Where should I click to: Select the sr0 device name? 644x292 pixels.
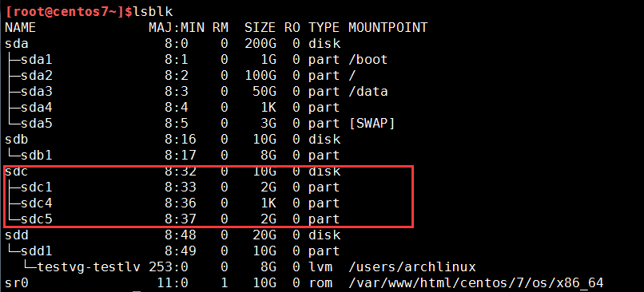click(17, 283)
